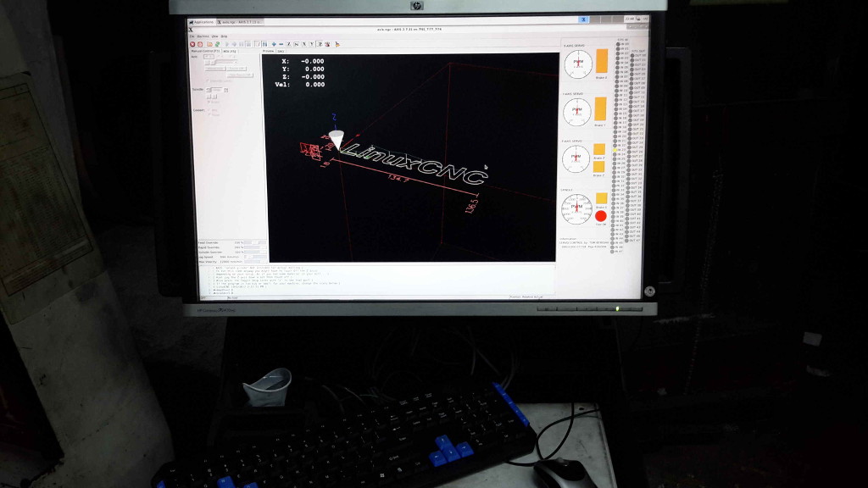Screen dimensions: 868x488
Task: Click the jog plus button
Action: click(x=213, y=63)
